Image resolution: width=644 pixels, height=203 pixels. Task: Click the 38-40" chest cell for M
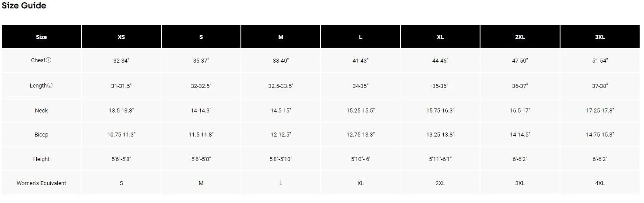pyautogui.click(x=281, y=61)
